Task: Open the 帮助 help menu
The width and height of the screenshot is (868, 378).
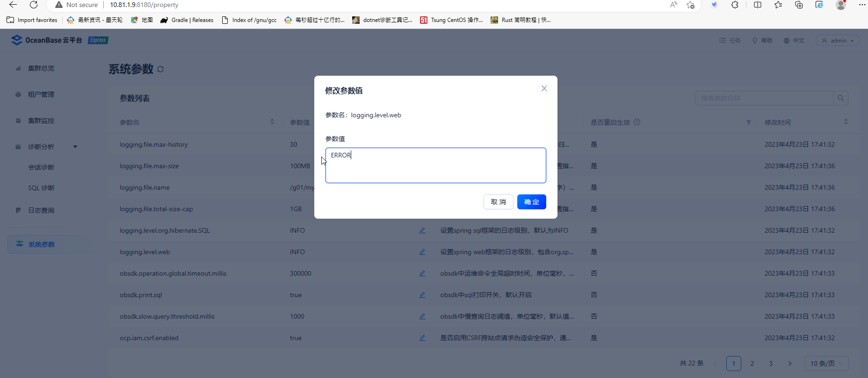Action: [x=762, y=41]
